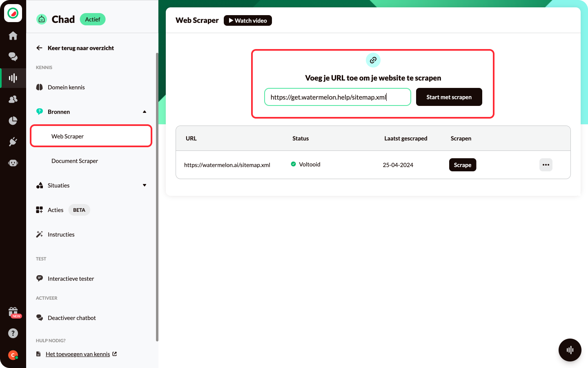
Task: Open the user avatar with letter C
Action: (13, 355)
